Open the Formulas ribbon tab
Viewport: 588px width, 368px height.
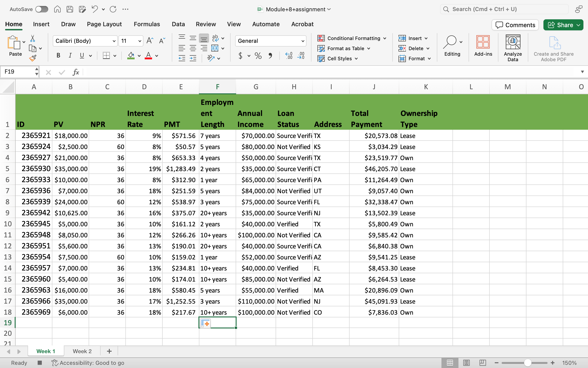tap(147, 24)
